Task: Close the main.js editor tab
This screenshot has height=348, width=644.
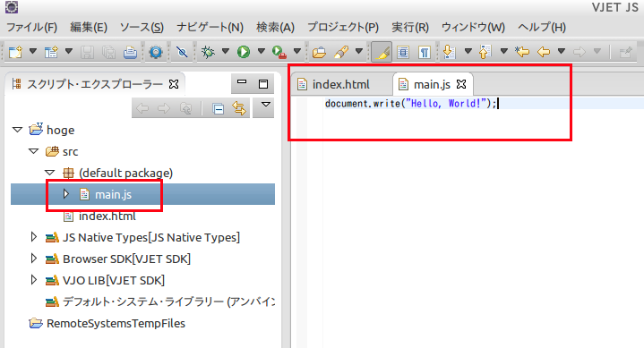Action: pos(461,84)
